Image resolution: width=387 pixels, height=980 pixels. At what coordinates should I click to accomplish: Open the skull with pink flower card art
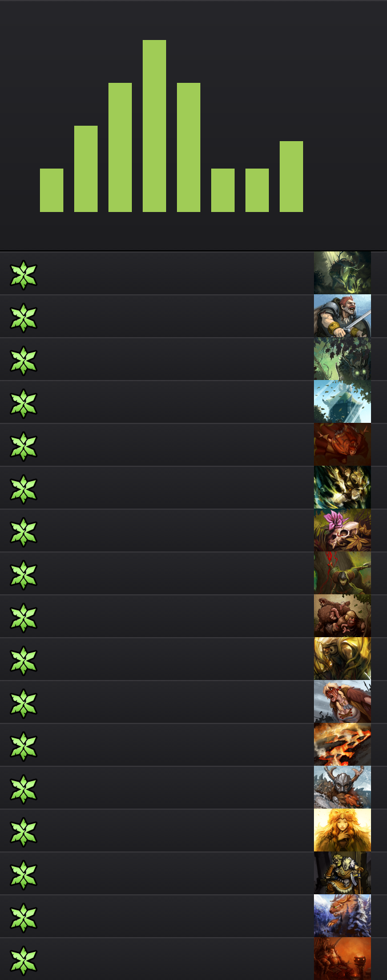pyautogui.click(x=342, y=530)
